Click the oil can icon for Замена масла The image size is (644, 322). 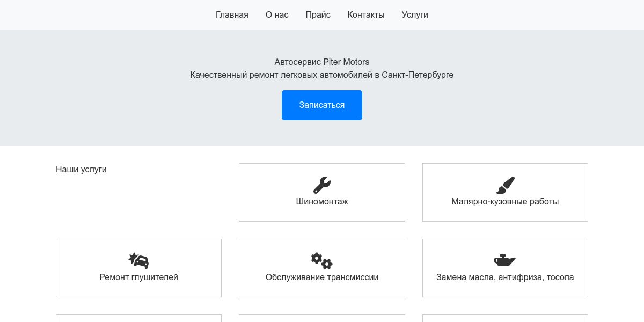tap(505, 261)
